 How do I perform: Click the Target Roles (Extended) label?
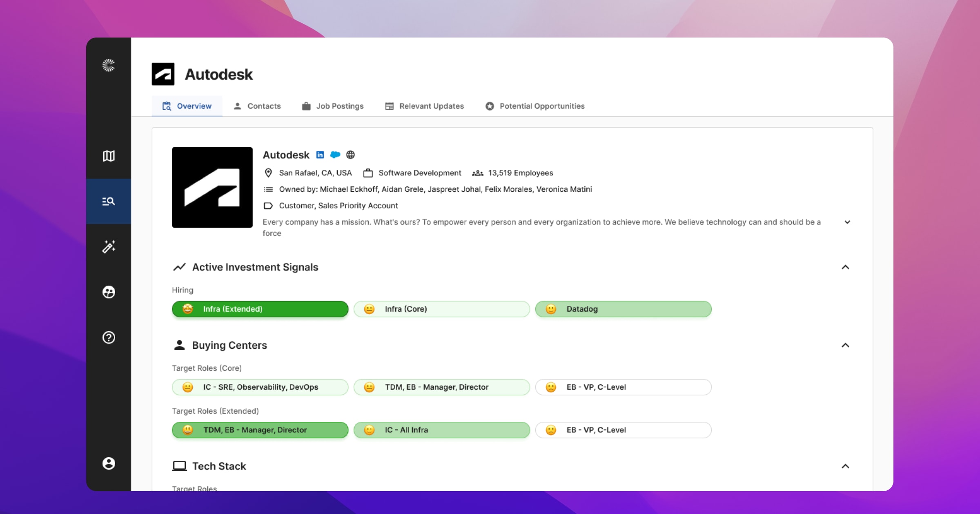[x=215, y=411]
